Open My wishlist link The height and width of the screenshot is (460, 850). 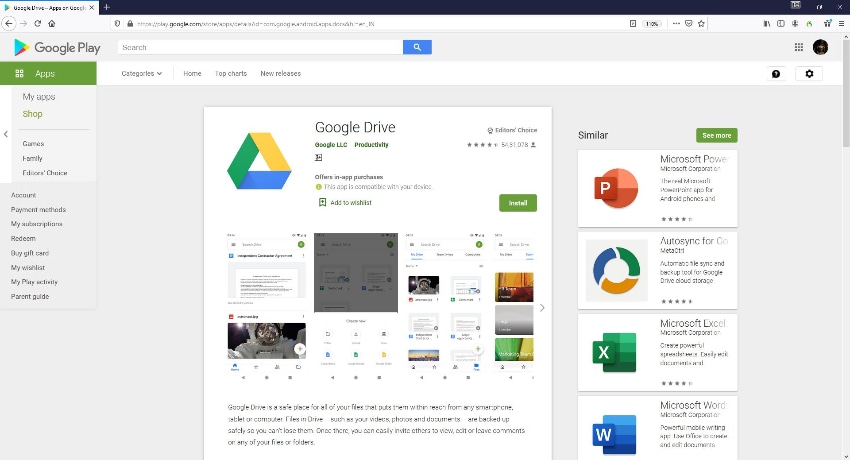point(28,268)
